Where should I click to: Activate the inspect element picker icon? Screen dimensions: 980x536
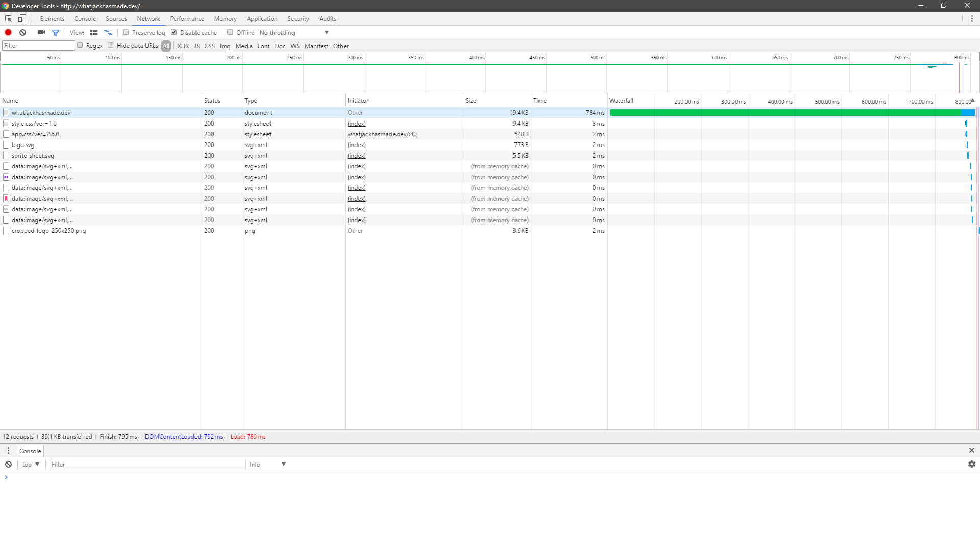pyautogui.click(x=8, y=19)
